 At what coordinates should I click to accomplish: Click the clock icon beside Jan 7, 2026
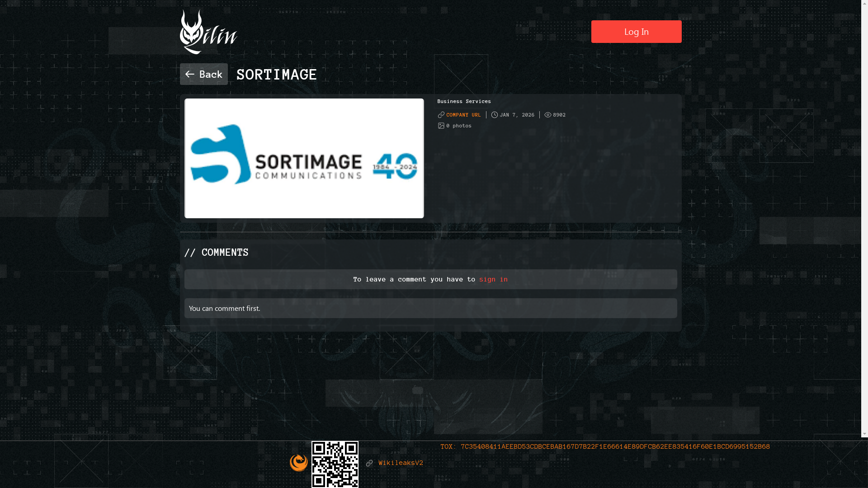pos(495,115)
